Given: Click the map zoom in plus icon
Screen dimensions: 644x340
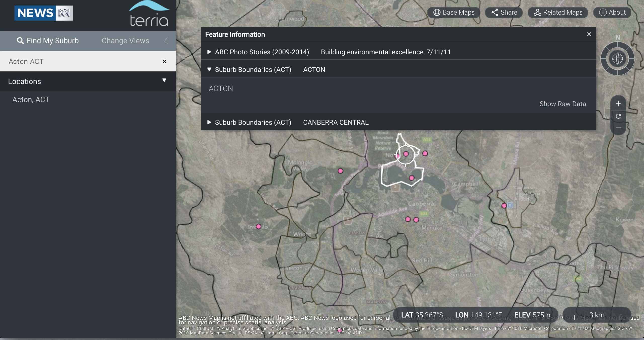Looking at the screenshot, I should [x=618, y=103].
